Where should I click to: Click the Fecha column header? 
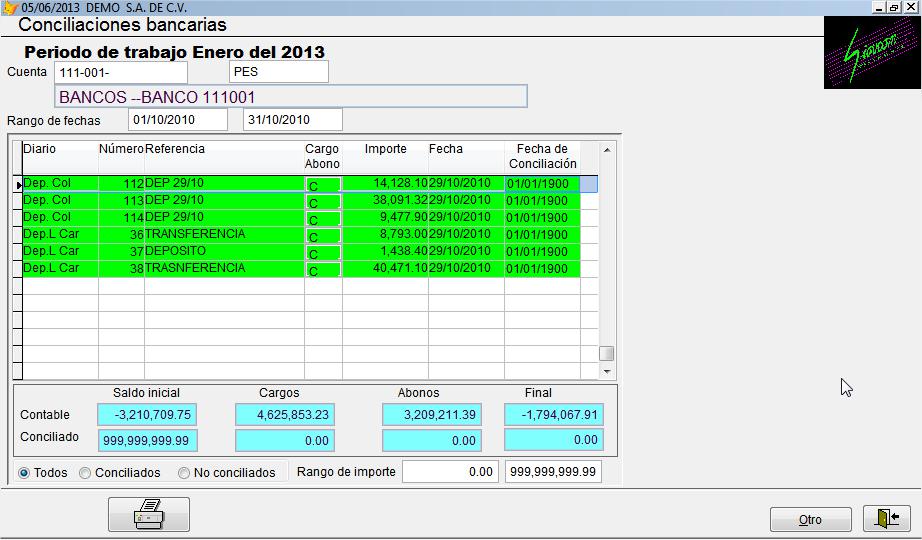pyautogui.click(x=466, y=156)
